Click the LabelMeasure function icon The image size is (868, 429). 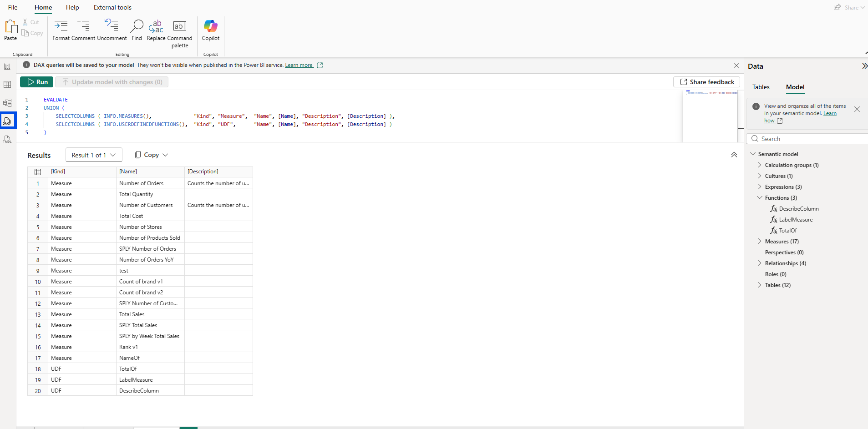(x=773, y=219)
